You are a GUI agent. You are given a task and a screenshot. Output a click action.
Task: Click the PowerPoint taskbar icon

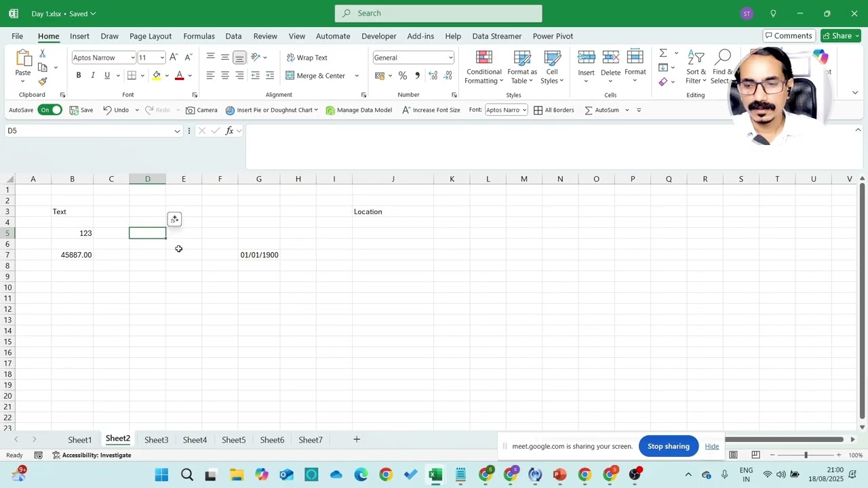[559, 475]
